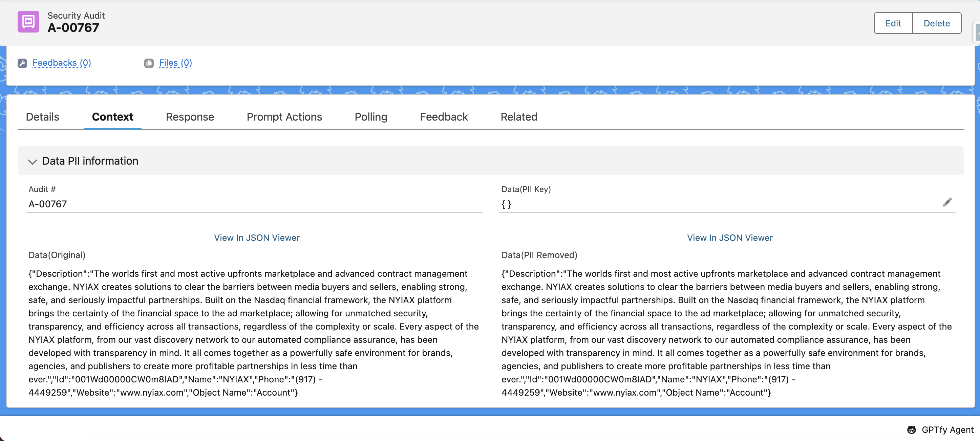Image resolution: width=980 pixels, height=441 pixels.
Task: Click the Files related list icon
Action: click(149, 63)
